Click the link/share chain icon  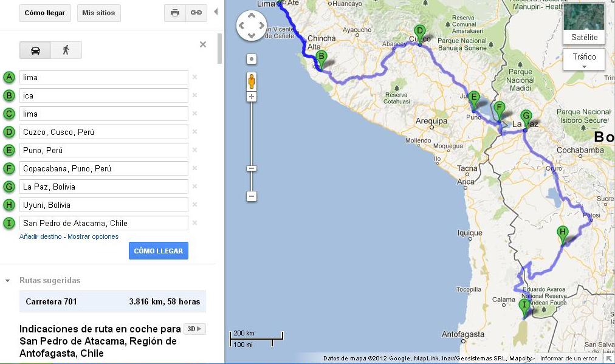coord(196,13)
